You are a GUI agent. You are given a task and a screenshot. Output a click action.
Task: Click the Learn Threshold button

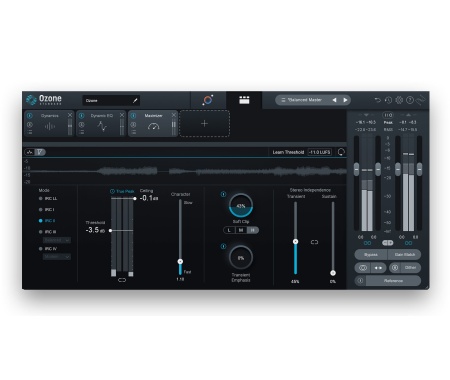click(288, 152)
